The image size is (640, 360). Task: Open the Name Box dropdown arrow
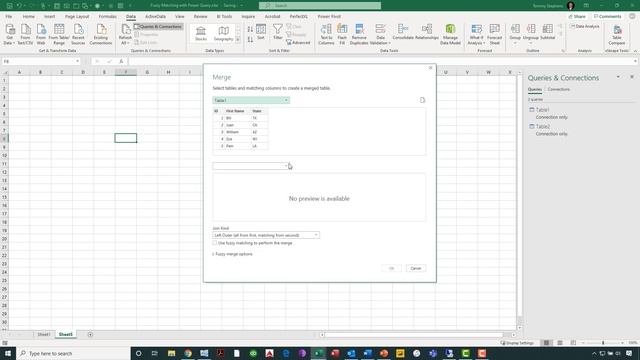pyautogui.click(x=77, y=61)
